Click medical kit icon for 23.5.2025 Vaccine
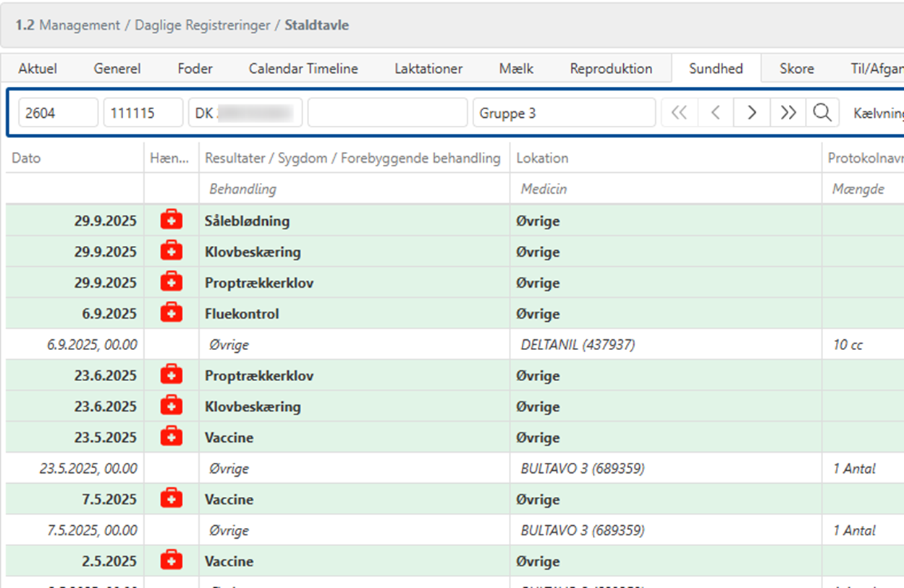Viewport: 904px width, 588px height. 171,438
